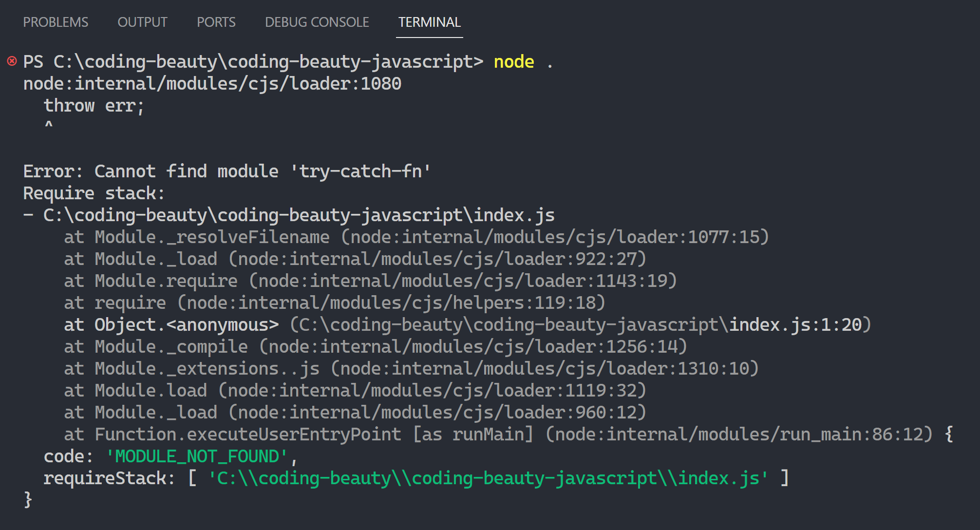Click the highlighted node command on the prompt line
The image size is (980, 530).
click(x=513, y=61)
